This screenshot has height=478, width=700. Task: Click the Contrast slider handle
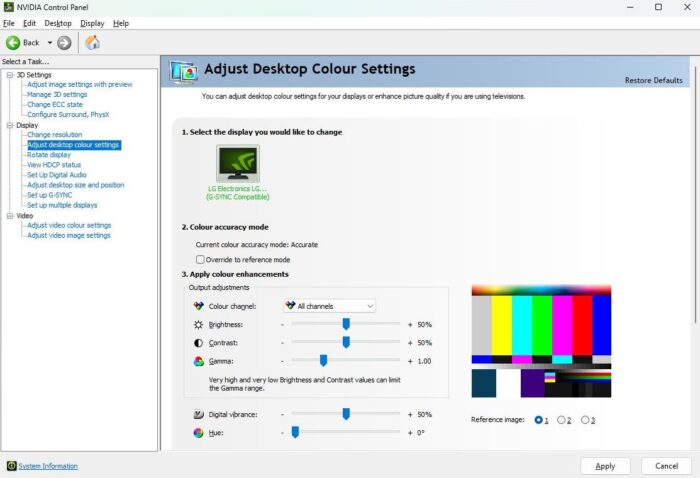pos(346,342)
